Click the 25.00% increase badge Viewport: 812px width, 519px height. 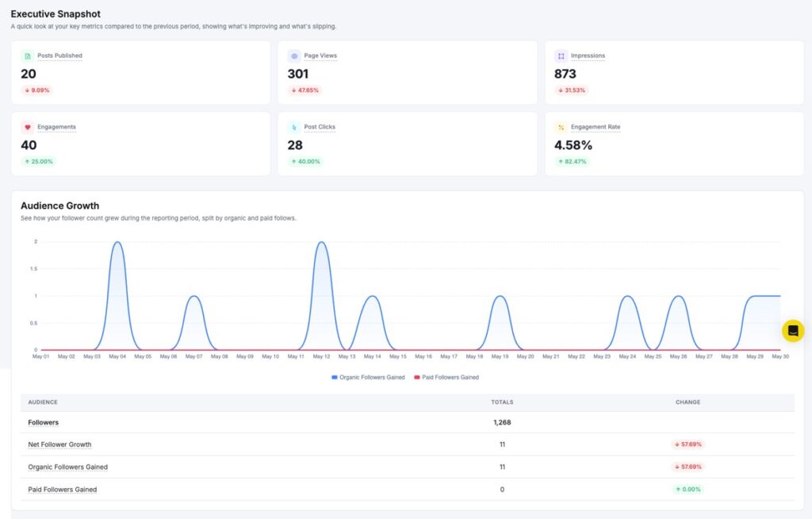click(x=39, y=161)
